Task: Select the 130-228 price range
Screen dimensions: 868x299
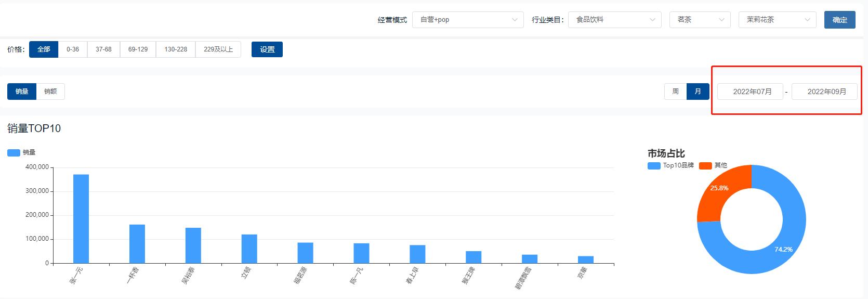Action: (176, 49)
